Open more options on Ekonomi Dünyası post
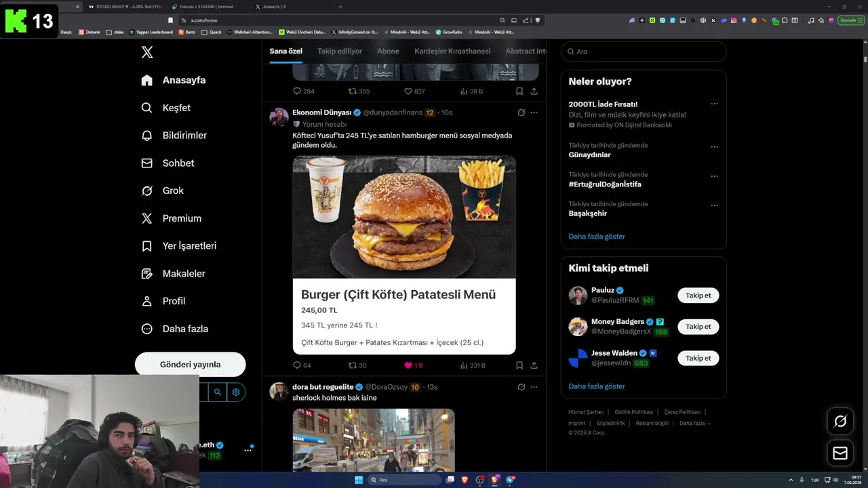This screenshot has width=868, height=488. (x=534, y=113)
